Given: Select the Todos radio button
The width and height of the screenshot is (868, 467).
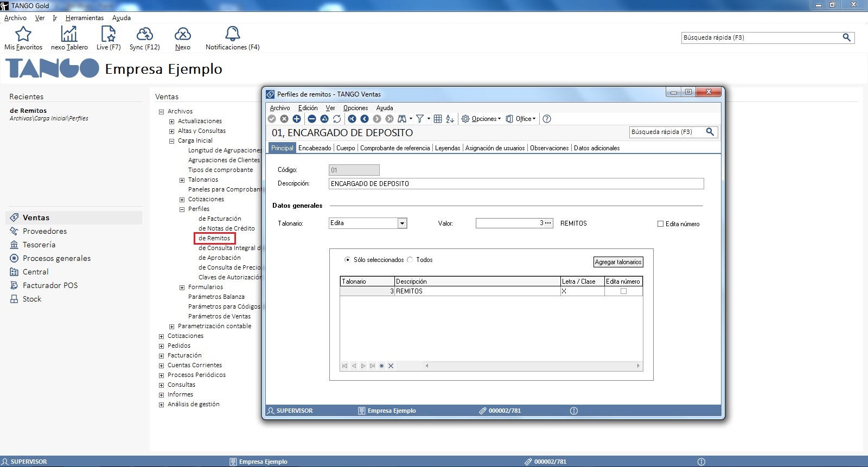Looking at the screenshot, I should [x=410, y=260].
